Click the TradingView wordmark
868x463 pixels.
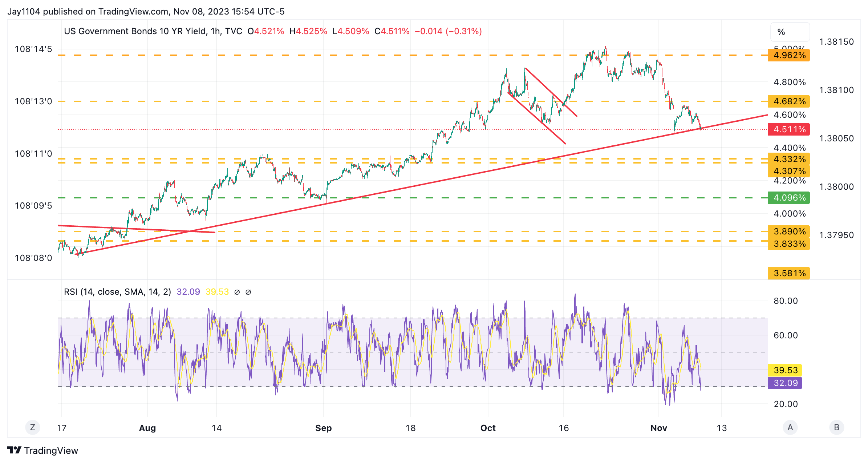(x=51, y=451)
